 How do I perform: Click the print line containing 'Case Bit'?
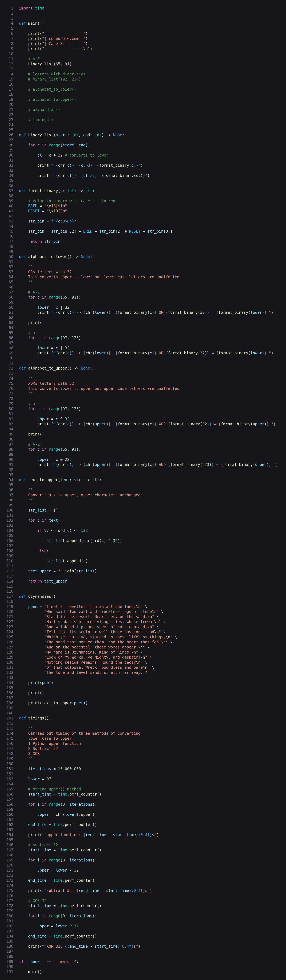coord(58,44)
